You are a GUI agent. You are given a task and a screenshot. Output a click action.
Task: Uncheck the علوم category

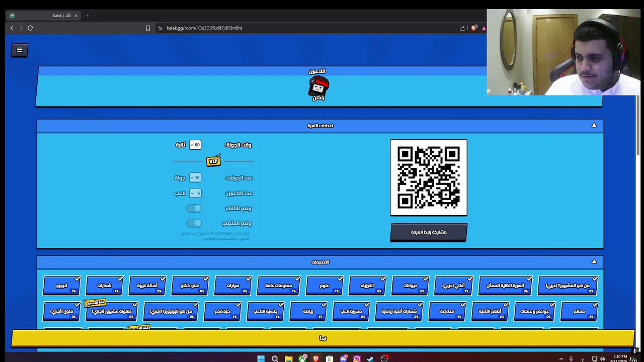pos(325,285)
